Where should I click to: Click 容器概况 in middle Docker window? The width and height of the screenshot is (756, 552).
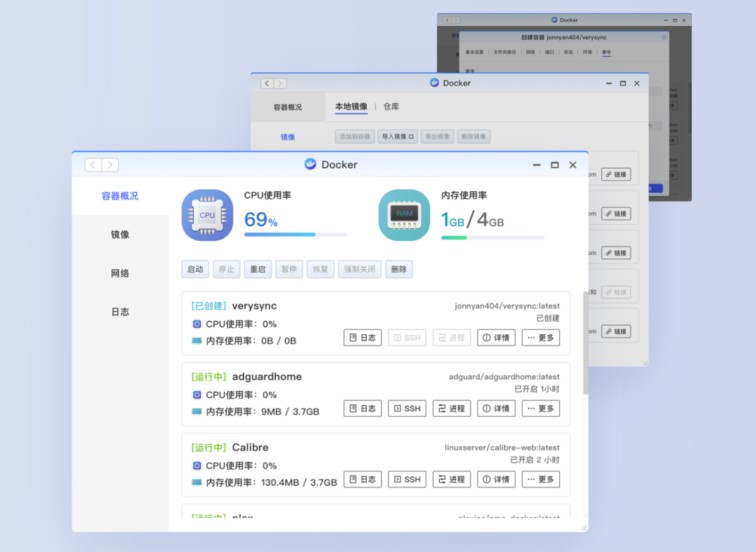[288, 107]
